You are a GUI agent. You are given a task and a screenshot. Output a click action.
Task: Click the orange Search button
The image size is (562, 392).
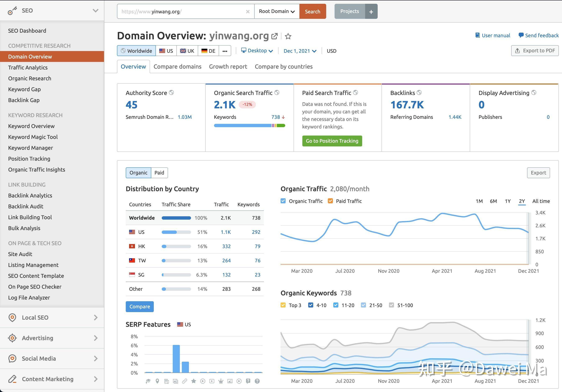click(x=313, y=12)
